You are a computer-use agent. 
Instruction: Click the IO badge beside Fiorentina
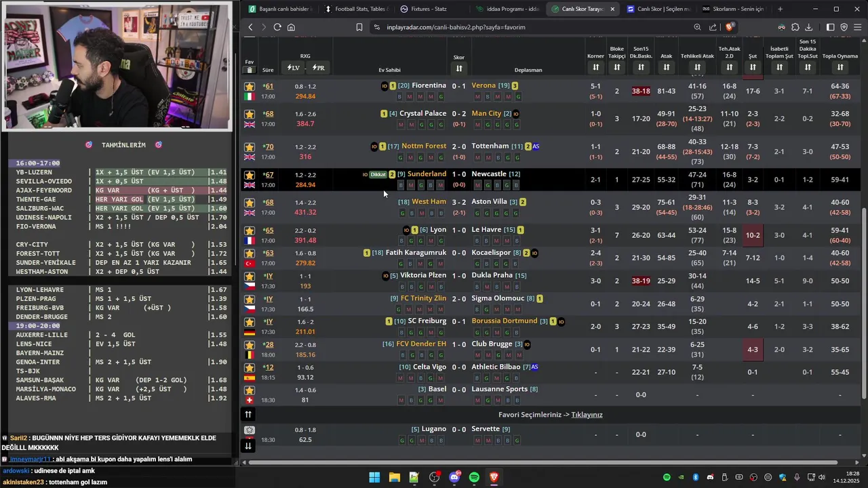384,86
